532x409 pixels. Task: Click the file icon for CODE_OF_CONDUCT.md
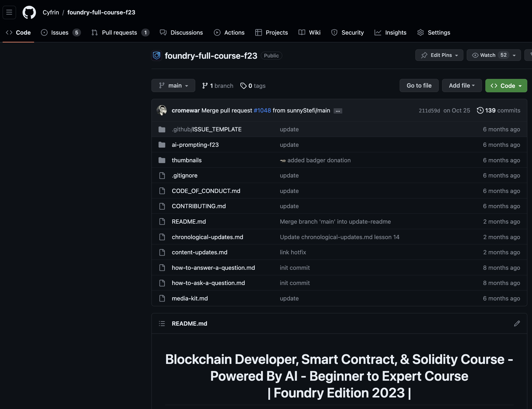click(x=162, y=191)
